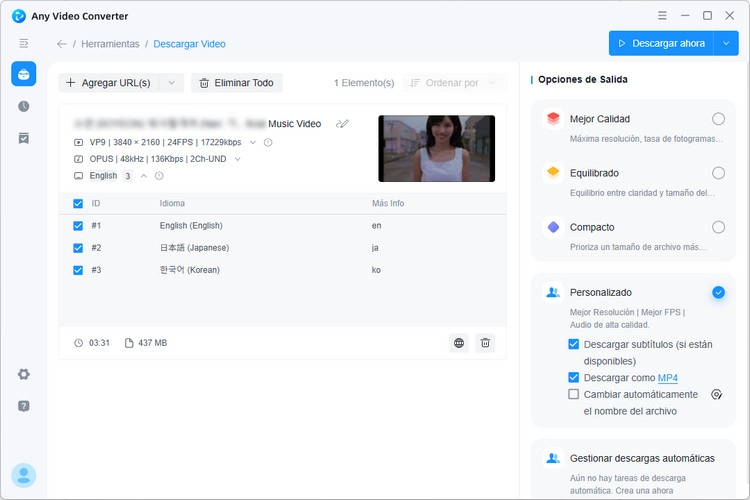This screenshot has height=500, width=750.
Task: Enable Cambiar automáticamente el nombre checkbox
Action: (x=574, y=394)
